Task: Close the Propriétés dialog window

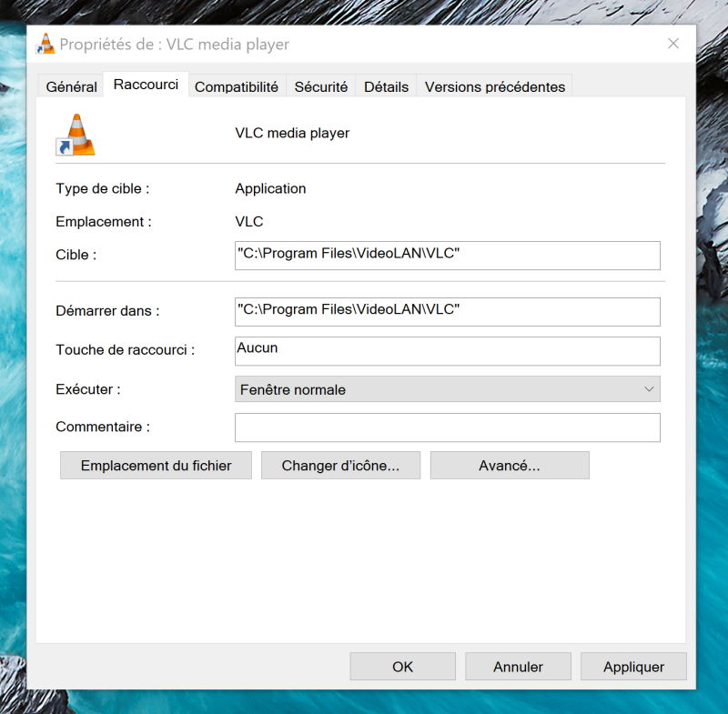Action: [673, 44]
